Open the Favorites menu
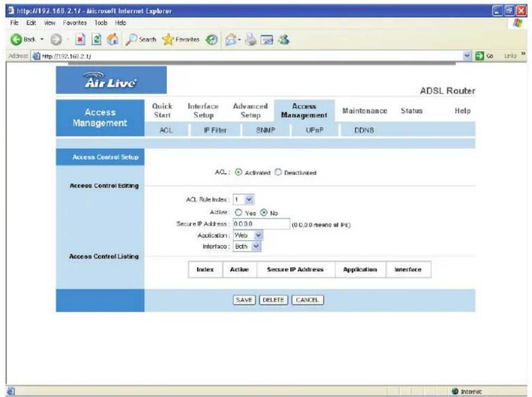This screenshot has height=397, width=532. tap(74, 23)
